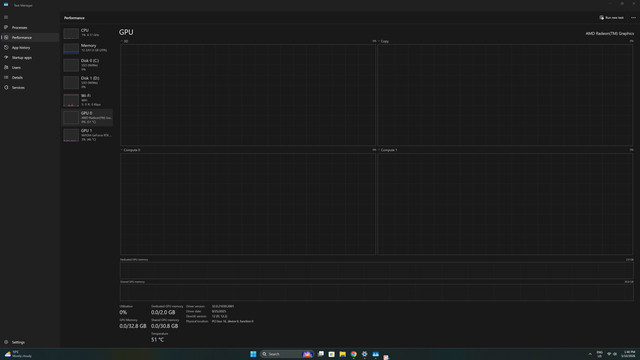Open Google Chrome from taskbar
The height and width of the screenshot is (360, 640).
point(353,354)
